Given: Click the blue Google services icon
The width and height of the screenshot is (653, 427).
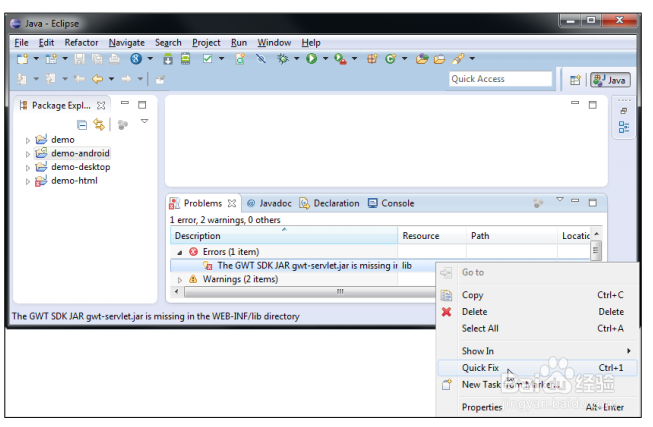Looking at the screenshot, I should 136,59.
